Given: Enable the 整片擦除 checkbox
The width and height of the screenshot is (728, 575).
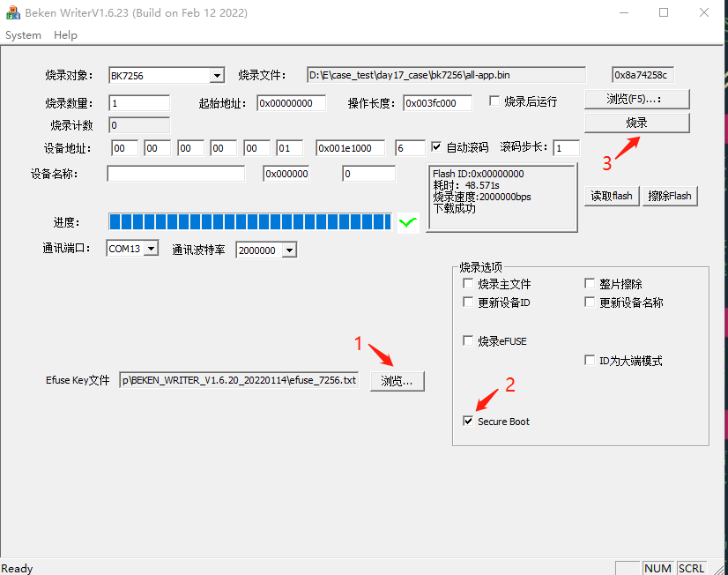Looking at the screenshot, I should (x=591, y=284).
